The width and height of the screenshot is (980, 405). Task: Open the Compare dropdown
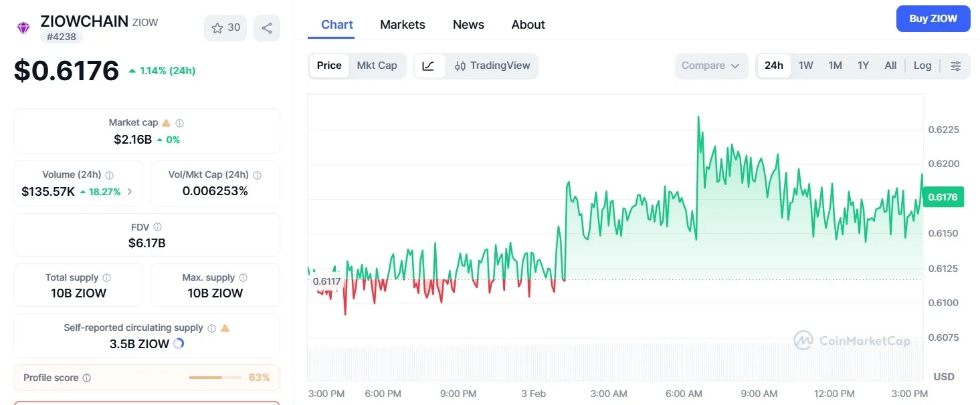710,65
